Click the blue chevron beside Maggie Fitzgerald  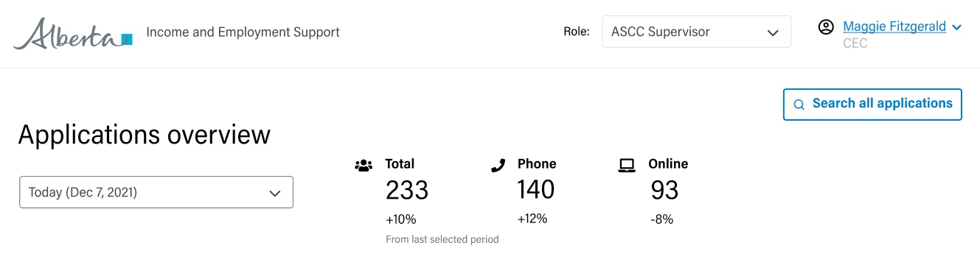(x=956, y=28)
